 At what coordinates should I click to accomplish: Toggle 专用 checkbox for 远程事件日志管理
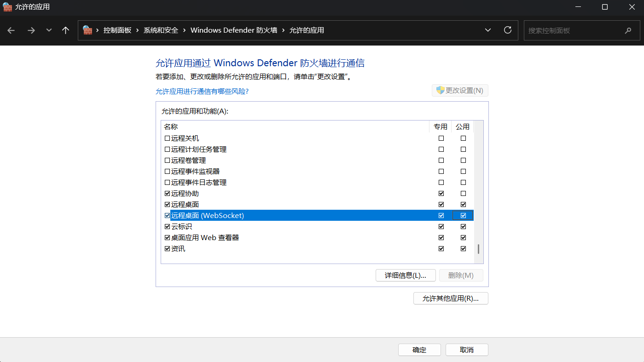(x=441, y=183)
